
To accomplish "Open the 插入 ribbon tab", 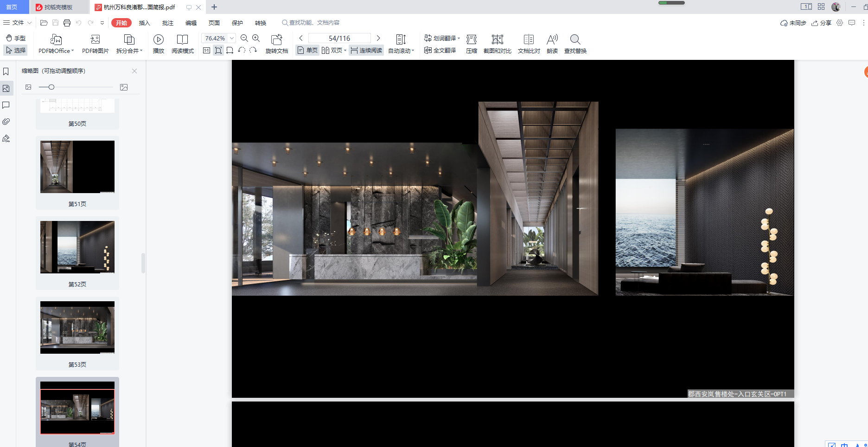I will 145,23.
